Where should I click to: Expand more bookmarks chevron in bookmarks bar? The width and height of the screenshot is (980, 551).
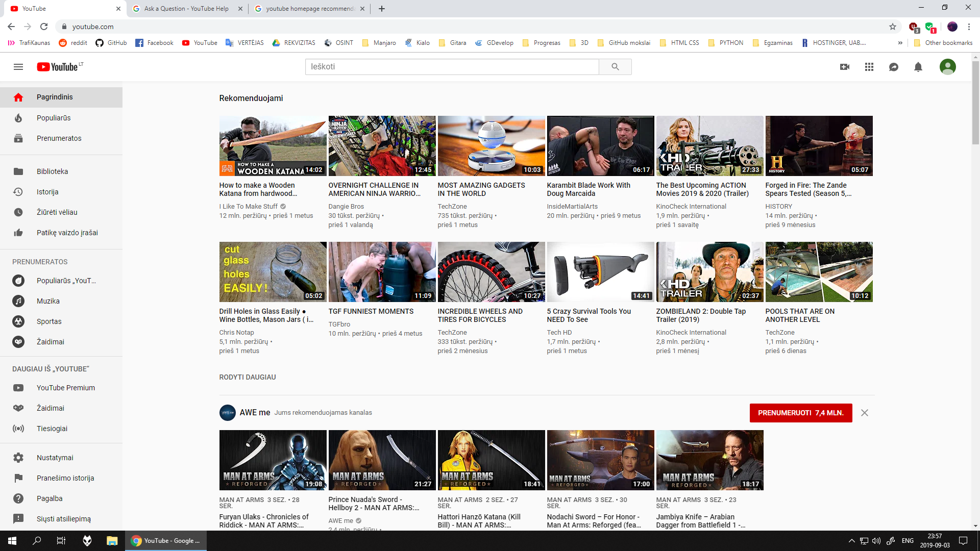pyautogui.click(x=900, y=43)
